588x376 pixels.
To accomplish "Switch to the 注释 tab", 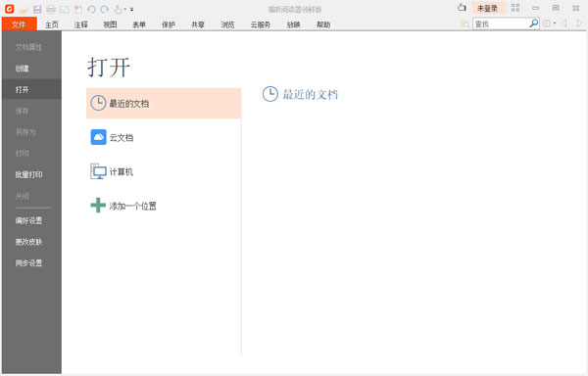I will (80, 24).
